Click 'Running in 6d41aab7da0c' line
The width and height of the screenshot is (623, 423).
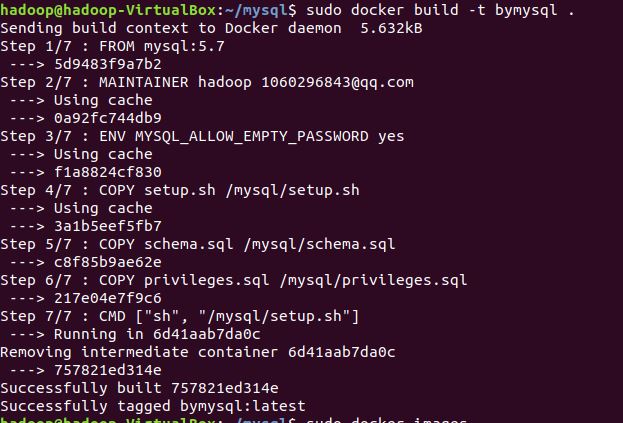pos(157,334)
